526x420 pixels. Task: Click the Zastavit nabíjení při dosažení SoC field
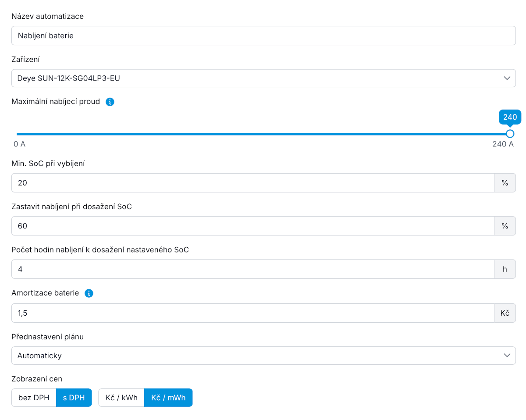click(252, 226)
